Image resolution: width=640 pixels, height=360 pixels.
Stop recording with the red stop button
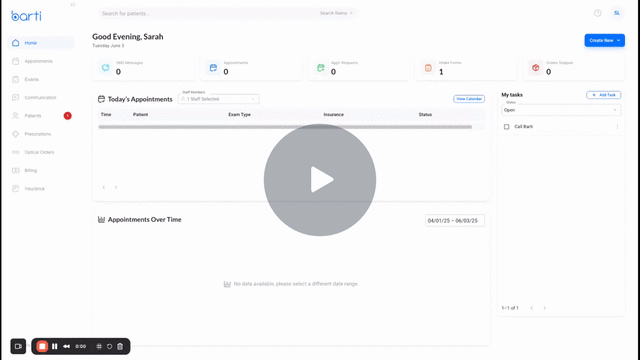pos(42,347)
